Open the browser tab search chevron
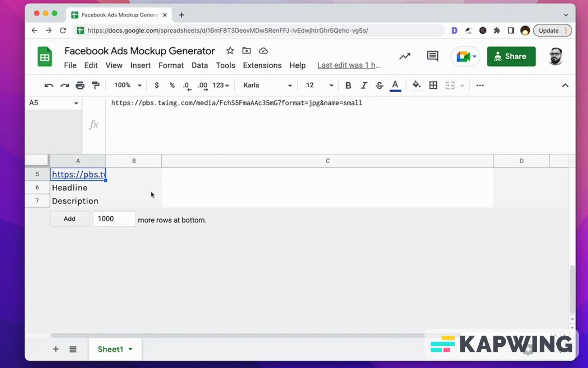This screenshot has height=368, width=588. [x=566, y=15]
